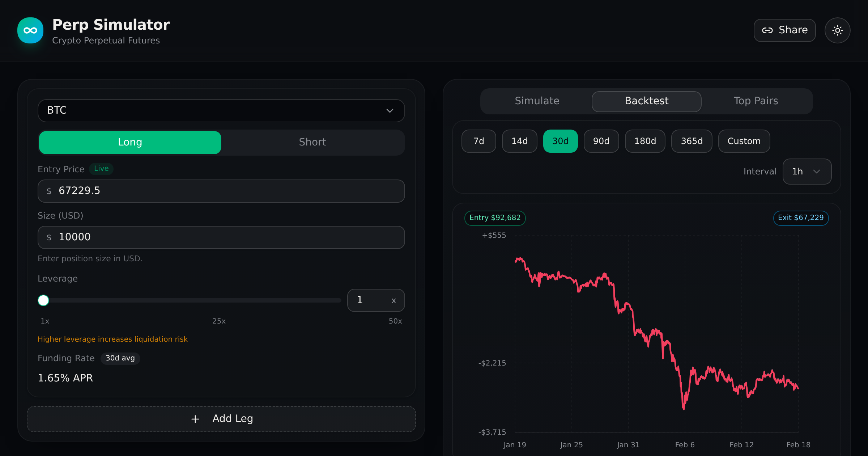
Task: Choose the Custom date range option
Action: (744, 141)
